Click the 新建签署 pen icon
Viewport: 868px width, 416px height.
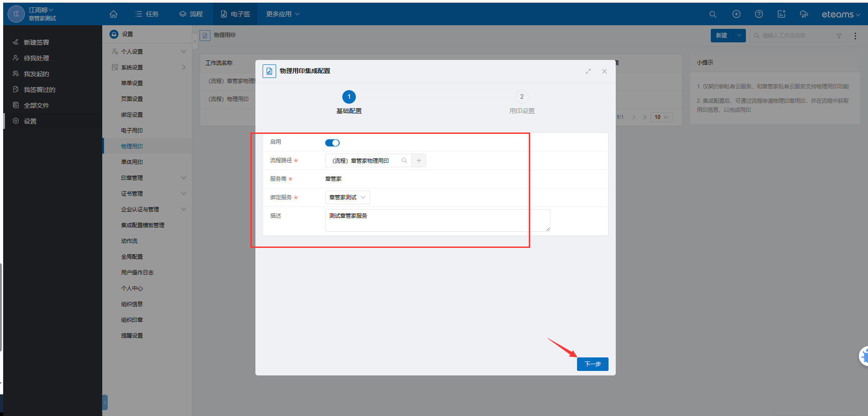(16, 42)
